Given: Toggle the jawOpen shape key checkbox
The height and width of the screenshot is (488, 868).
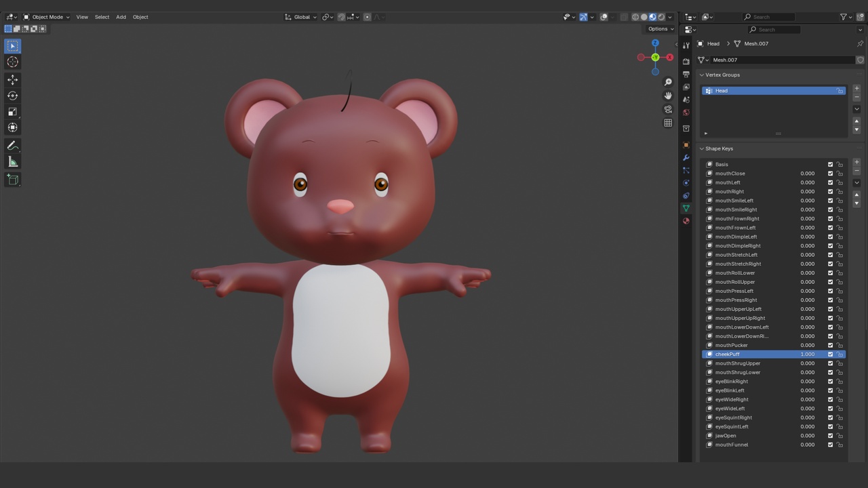Looking at the screenshot, I should click(830, 436).
